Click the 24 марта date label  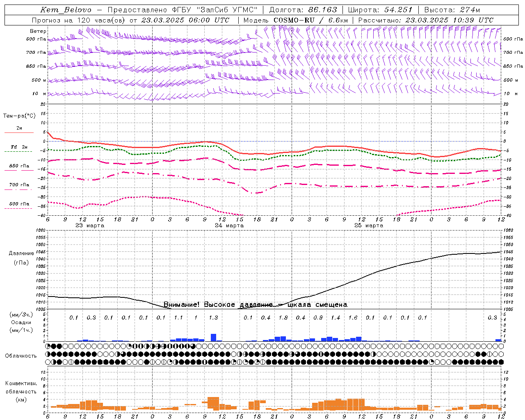[229, 226]
